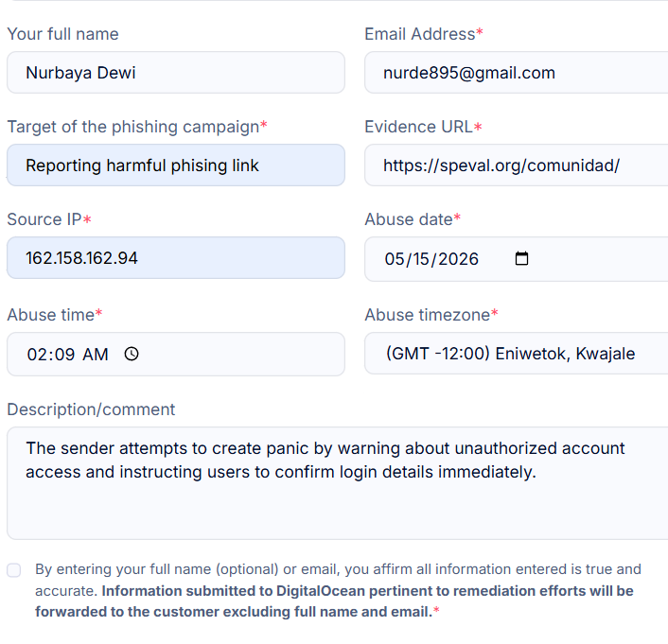Image resolution: width=668 pixels, height=644 pixels.
Task: Select the AM period in Abuse time
Action: tap(96, 355)
